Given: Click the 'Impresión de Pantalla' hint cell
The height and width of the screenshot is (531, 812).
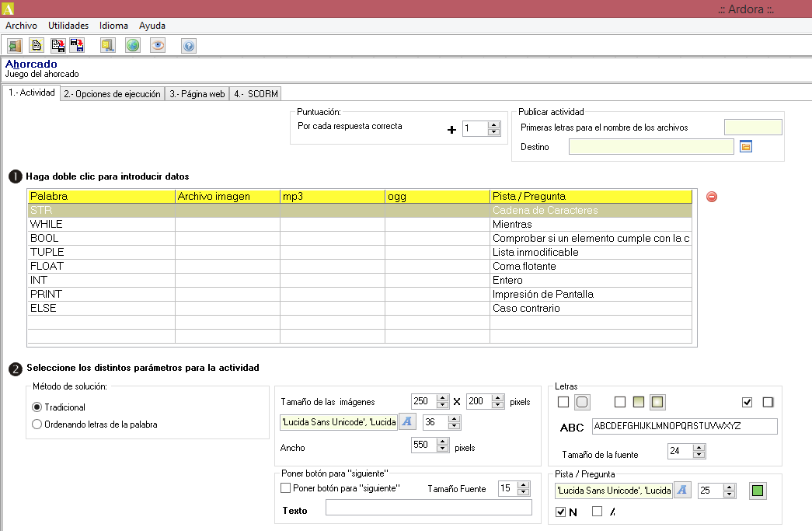Looking at the screenshot, I should pos(591,294).
